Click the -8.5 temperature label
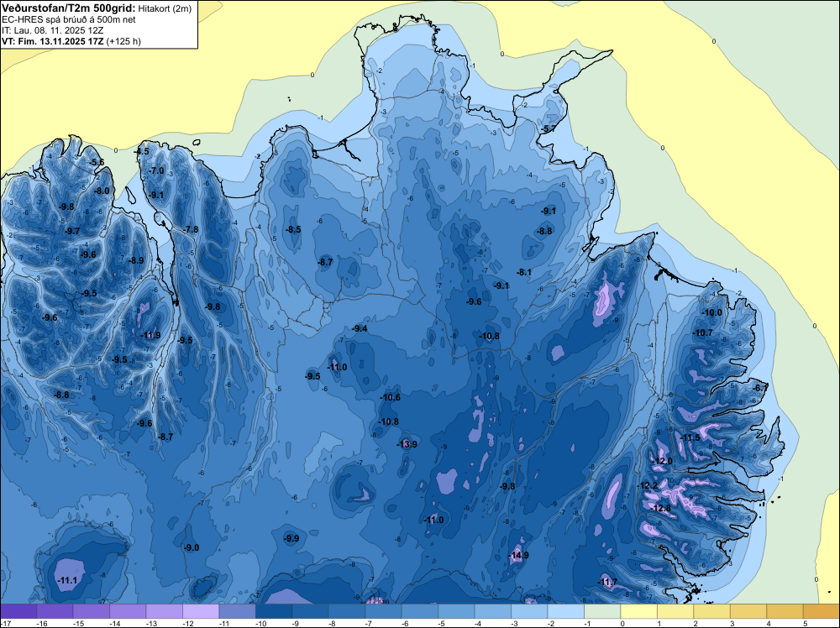Viewport: 840px width, 628px height. pyautogui.click(x=293, y=230)
